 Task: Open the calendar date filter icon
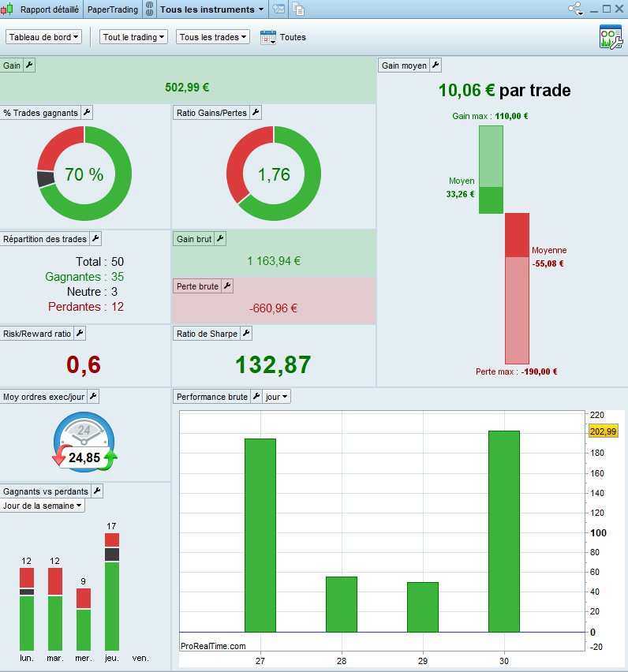[x=268, y=37]
